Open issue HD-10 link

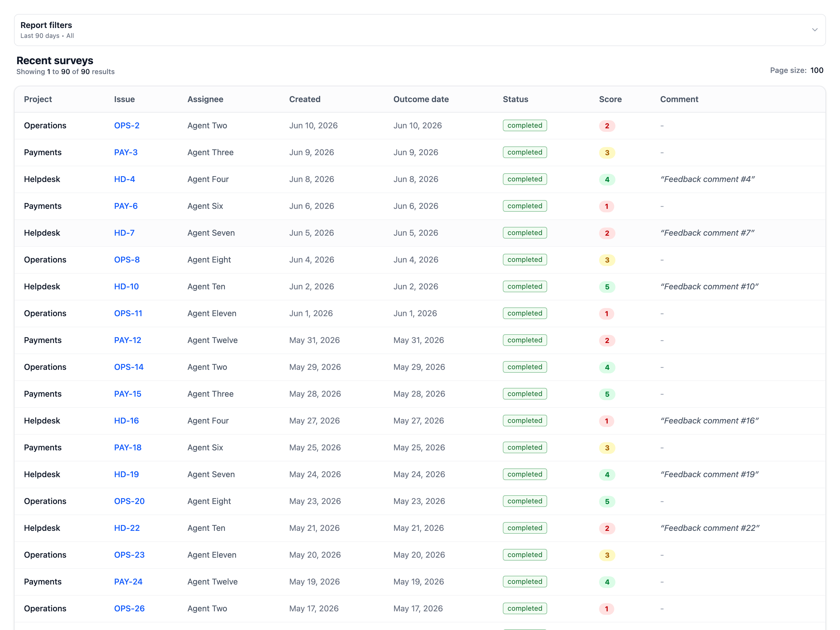[x=127, y=287]
